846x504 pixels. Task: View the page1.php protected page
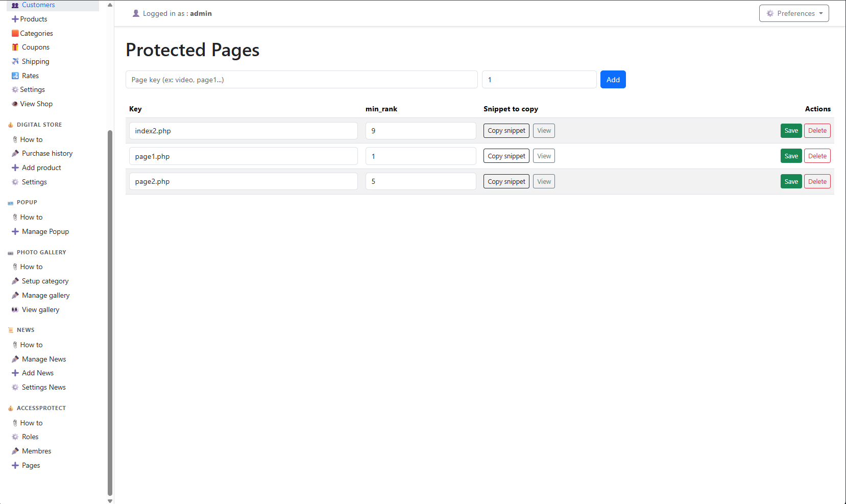[x=544, y=156]
